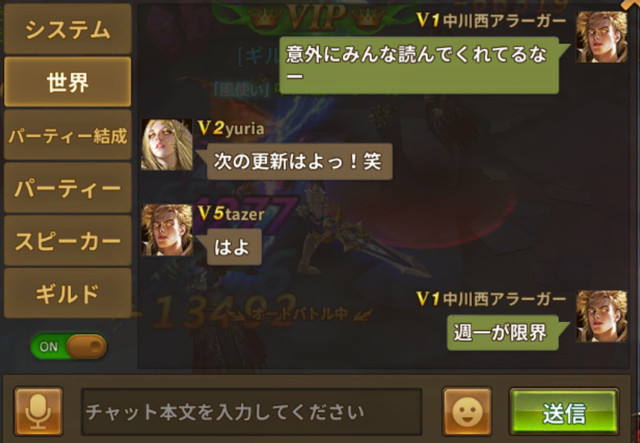This screenshot has height=443, width=640.
Task: Click the tazer username label
Action: point(244,214)
